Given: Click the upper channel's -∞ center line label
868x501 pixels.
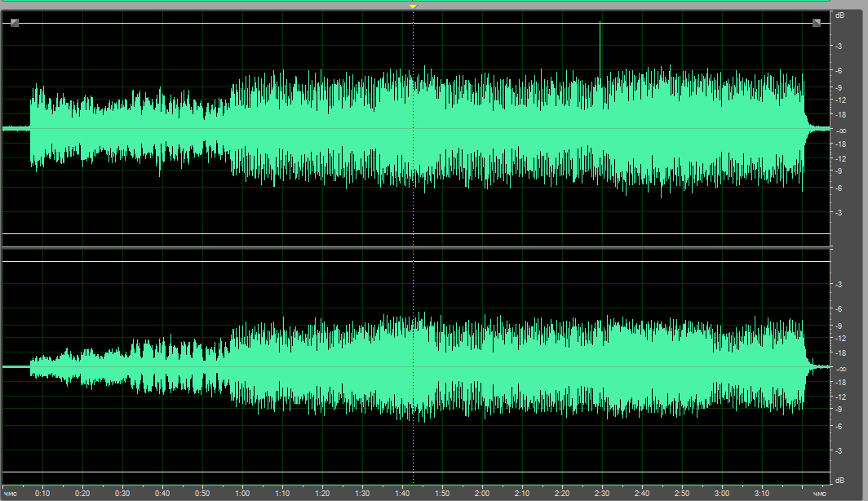Looking at the screenshot, I should pyautogui.click(x=839, y=131).
